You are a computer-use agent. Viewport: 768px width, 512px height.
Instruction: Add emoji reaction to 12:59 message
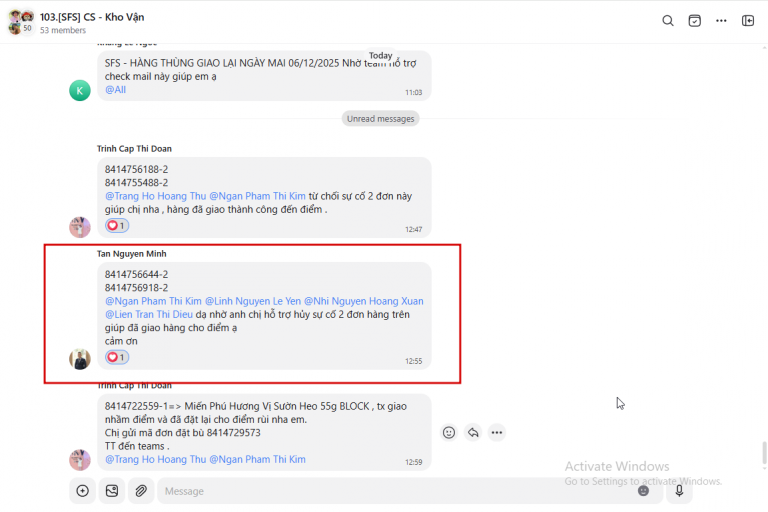coord(449,433)
